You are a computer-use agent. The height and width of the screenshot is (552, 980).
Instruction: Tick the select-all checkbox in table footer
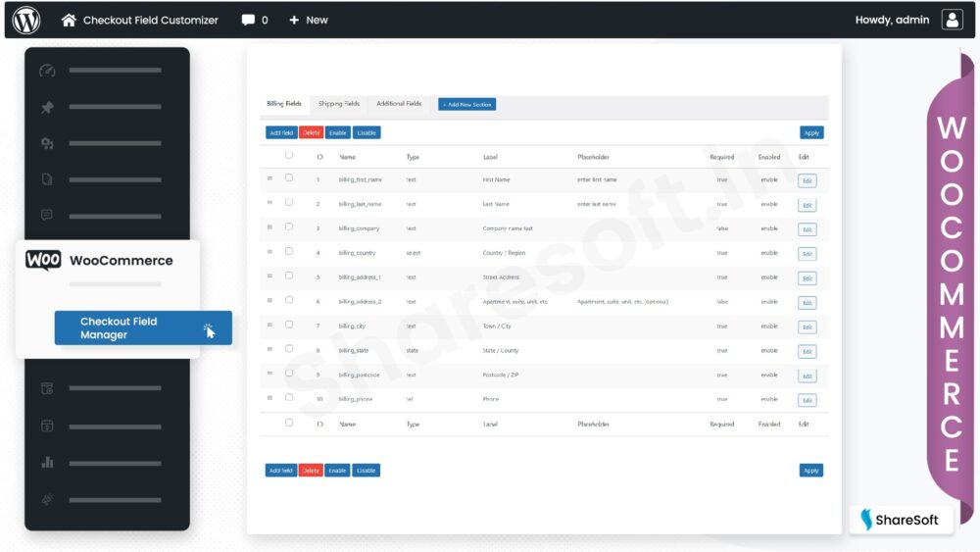289,423
